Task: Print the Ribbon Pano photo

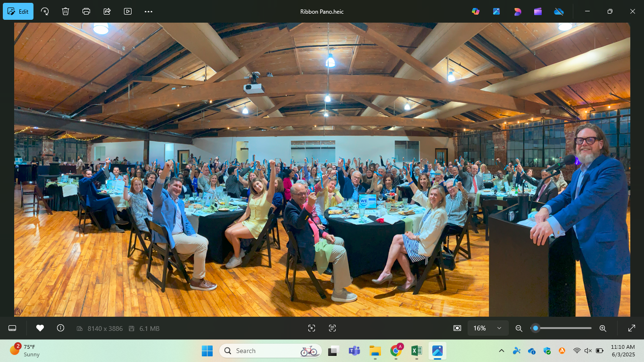Action: pyautogui.click(x=86, y=11)
